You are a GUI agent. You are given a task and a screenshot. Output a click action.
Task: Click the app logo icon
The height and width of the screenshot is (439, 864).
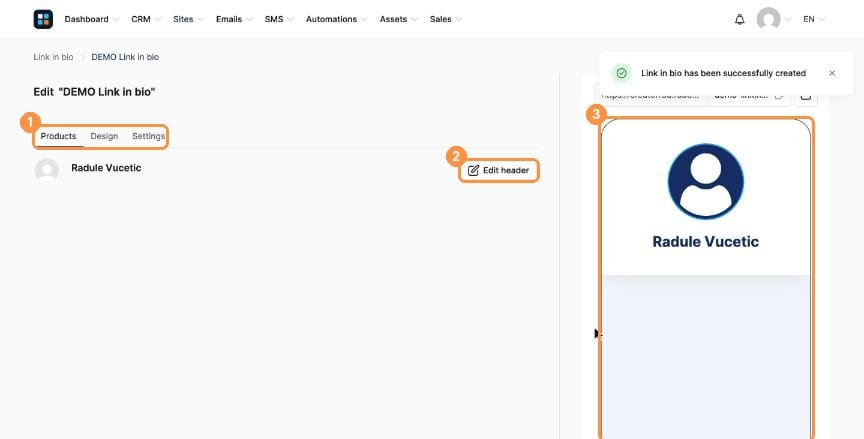tap(43, 19)
